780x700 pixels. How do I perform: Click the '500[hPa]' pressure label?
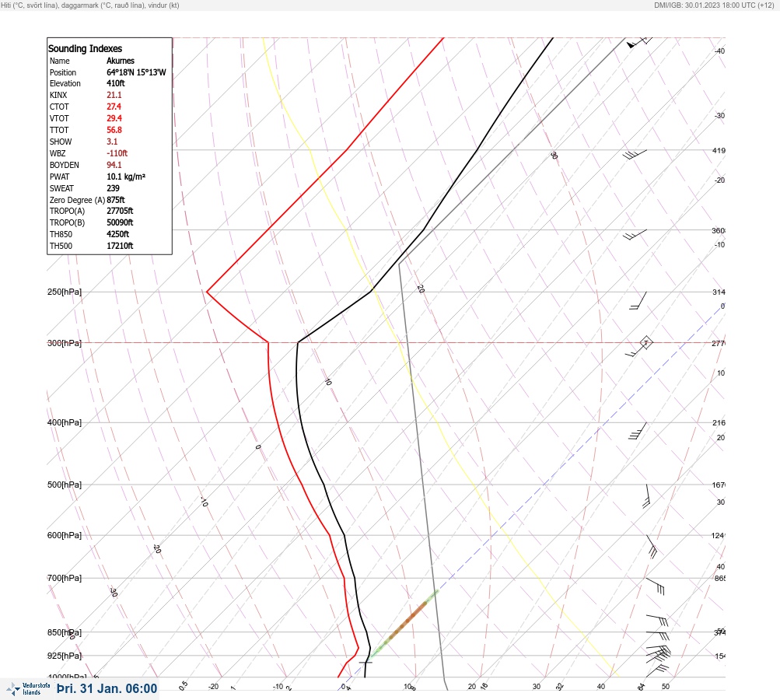pyautogui.click(x=65, y=485)
